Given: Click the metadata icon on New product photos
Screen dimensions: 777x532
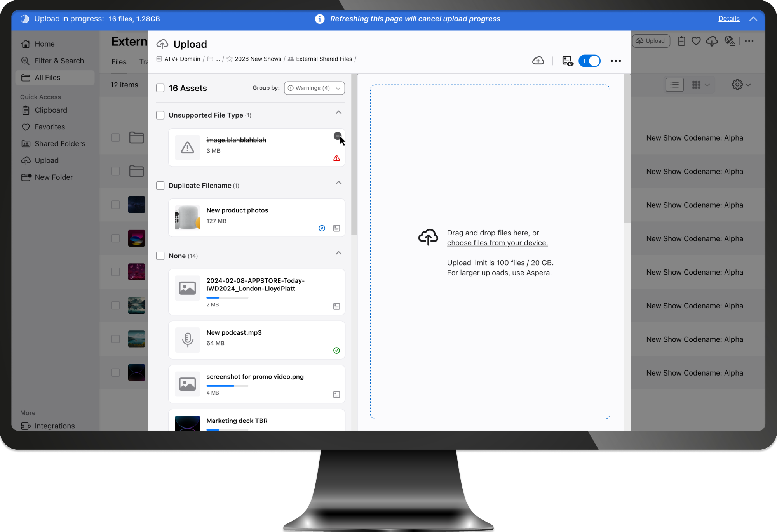Looking at the screenshot, I should tap(336, 228).
